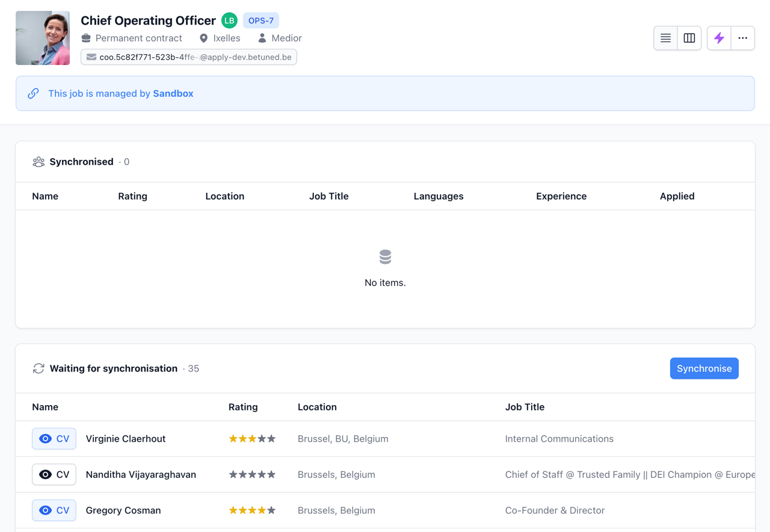View Virginie Claerhout's CV
The image size is (770, 532).
tap(54, 439)
